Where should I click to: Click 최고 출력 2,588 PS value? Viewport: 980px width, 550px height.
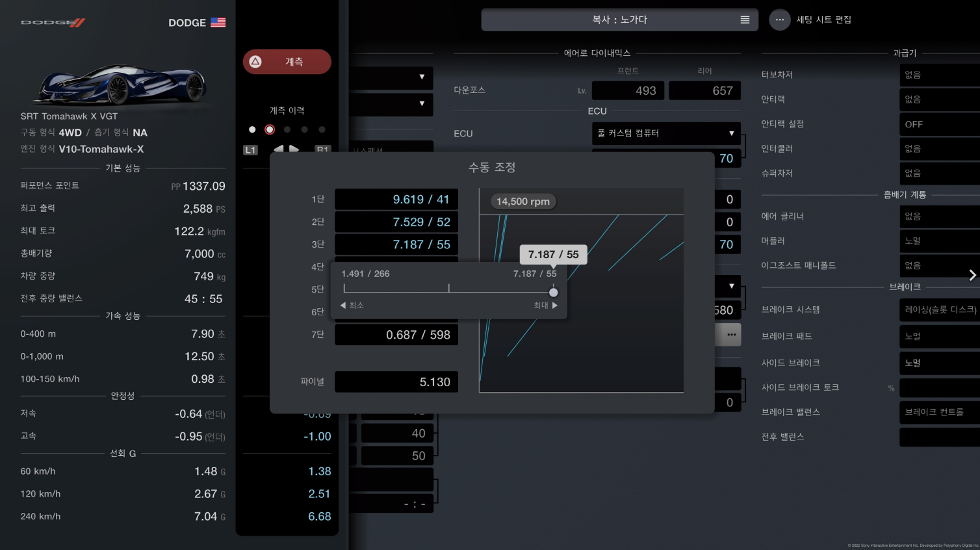click(x=204, y=209)
